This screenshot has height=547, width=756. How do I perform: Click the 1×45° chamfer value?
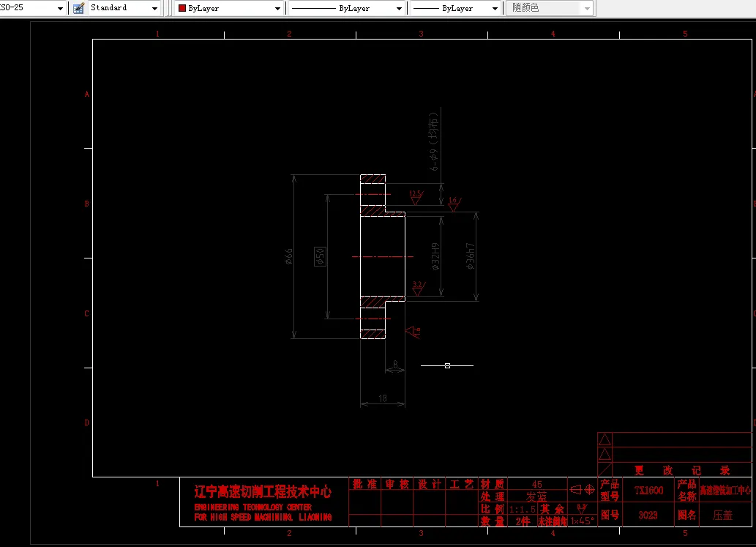pos(583,521)
